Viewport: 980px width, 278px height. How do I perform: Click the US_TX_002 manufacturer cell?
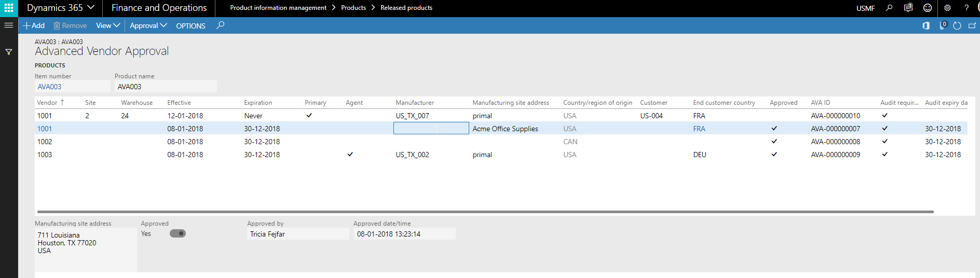412,155
